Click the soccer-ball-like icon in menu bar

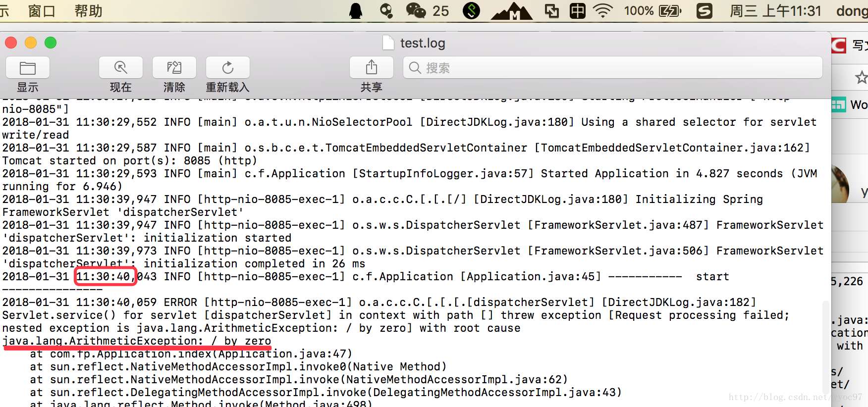[386, 11]
